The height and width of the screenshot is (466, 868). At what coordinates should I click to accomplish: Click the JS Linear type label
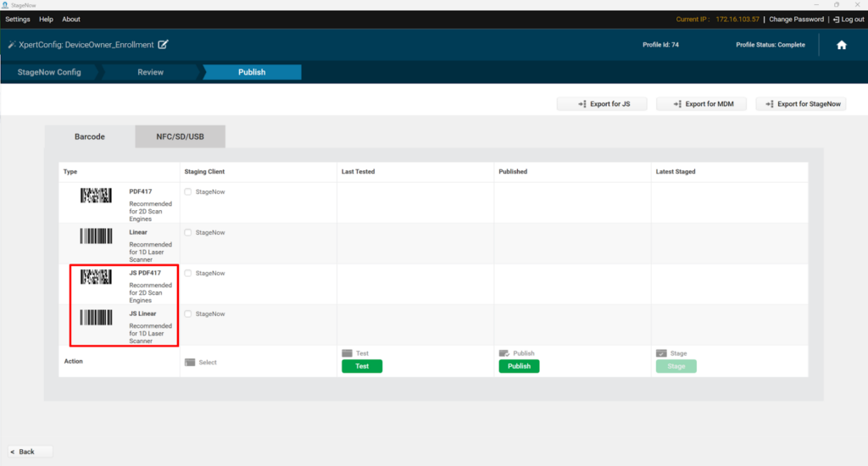pyautogui.click(x=142, y=313)
